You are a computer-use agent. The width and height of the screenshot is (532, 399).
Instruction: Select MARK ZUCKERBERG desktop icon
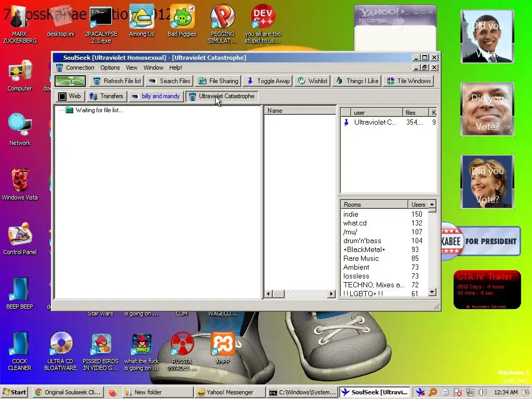coord(20,24)
